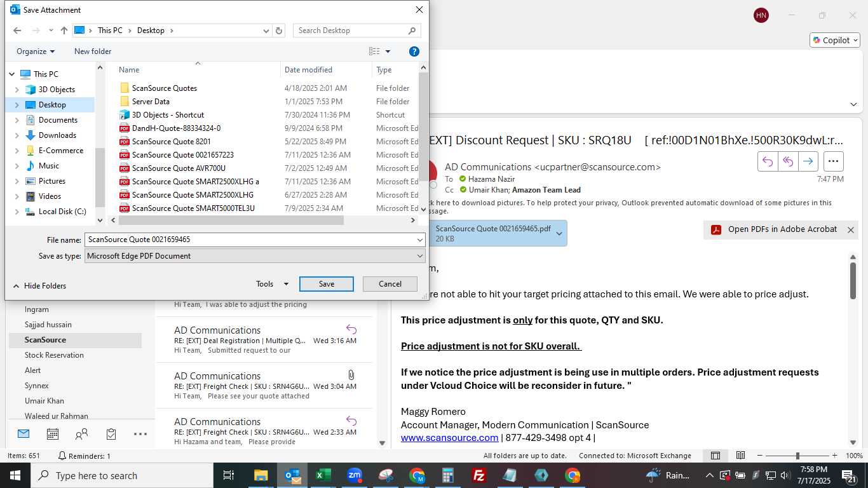Select Desktop in the folder tree
This screenshot has height=488, width=868.
[52, 105]
